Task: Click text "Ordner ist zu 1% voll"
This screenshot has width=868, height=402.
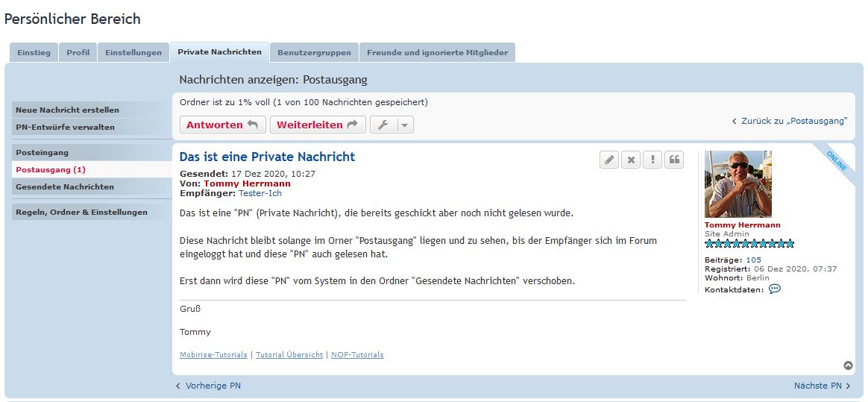Action: pyautogui.click(x=224, y=102)
